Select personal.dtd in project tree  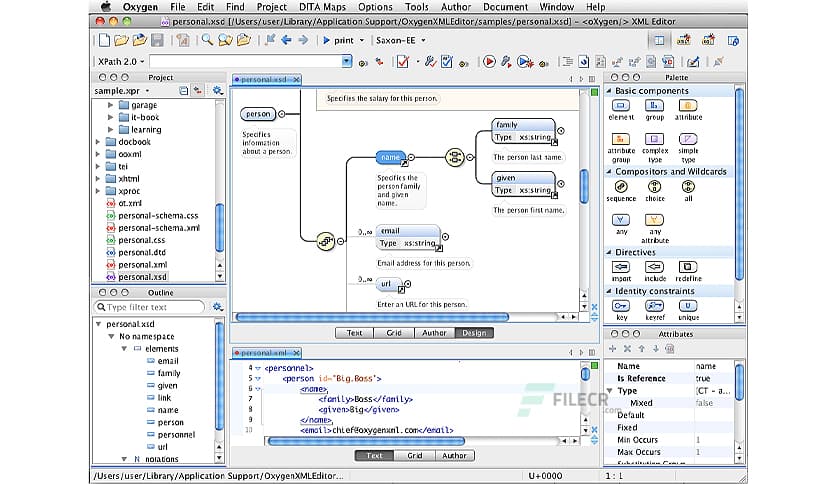click(142, 252)
